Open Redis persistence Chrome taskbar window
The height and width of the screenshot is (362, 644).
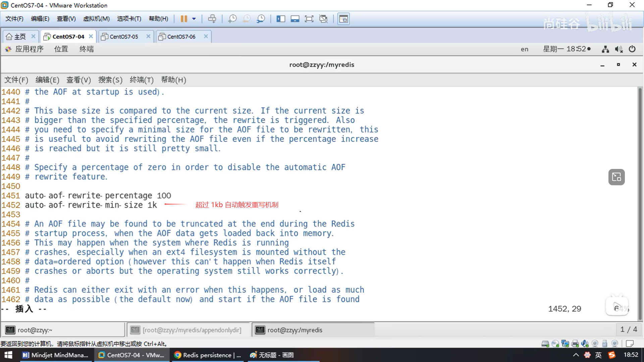pyautogui.click(x=208, y=355)
